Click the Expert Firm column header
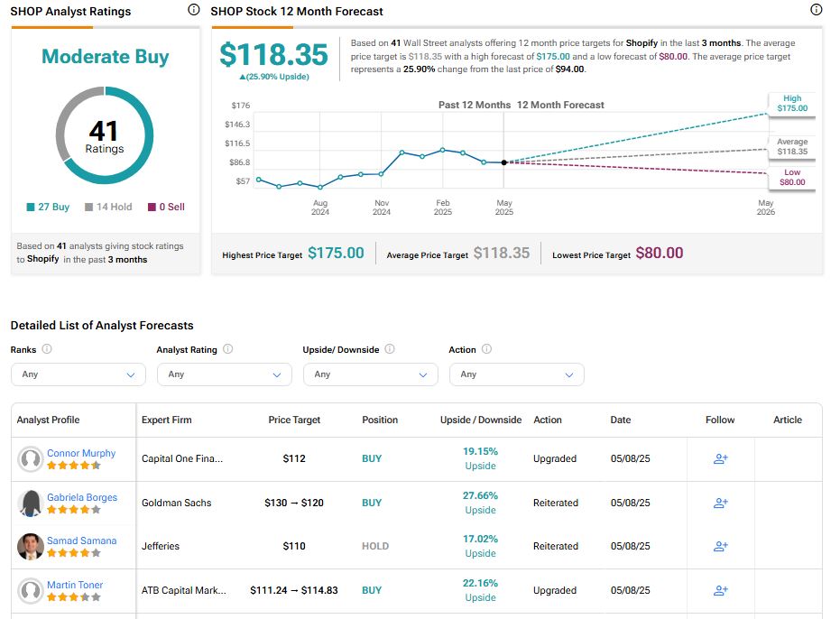 (167, 420)
